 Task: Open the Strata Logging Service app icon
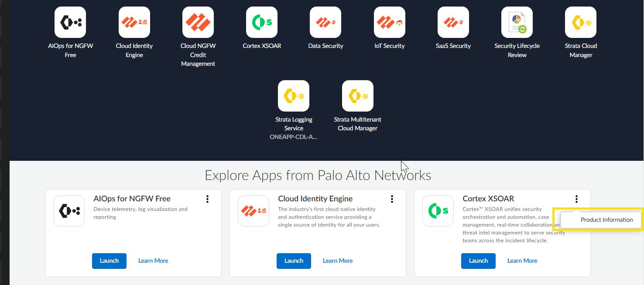pos(294,96)
